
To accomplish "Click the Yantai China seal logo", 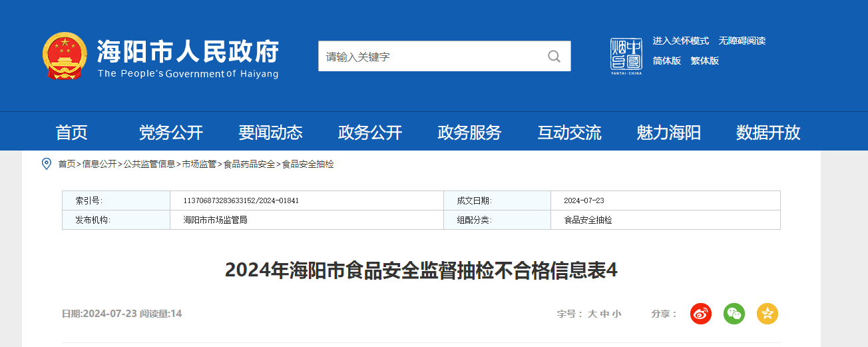I will 626,56.
